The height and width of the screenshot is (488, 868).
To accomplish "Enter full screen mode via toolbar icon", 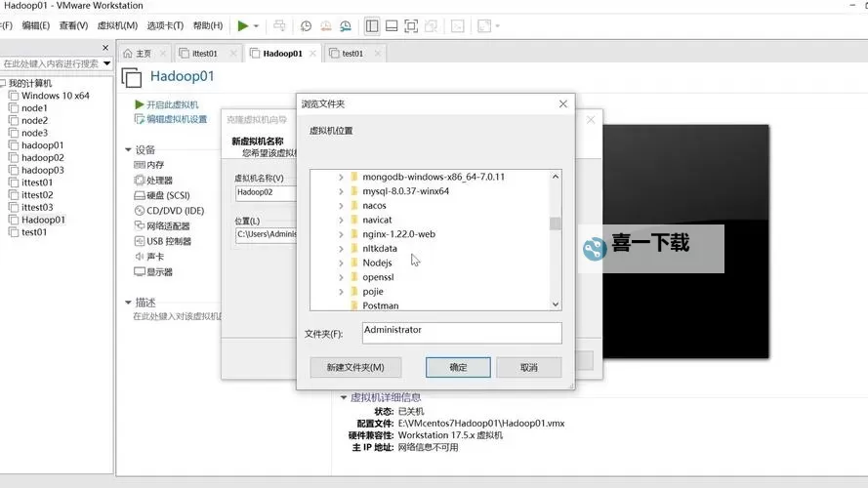I will [x=411, y=25].
